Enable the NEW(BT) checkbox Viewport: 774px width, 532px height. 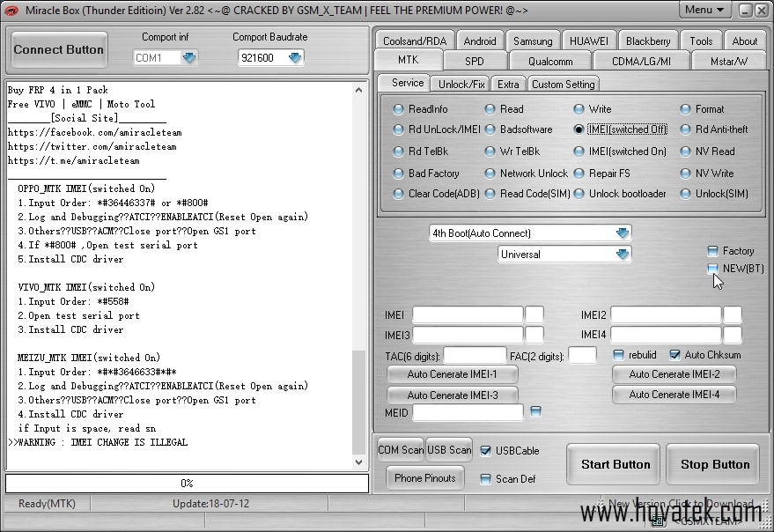[712, 269]
